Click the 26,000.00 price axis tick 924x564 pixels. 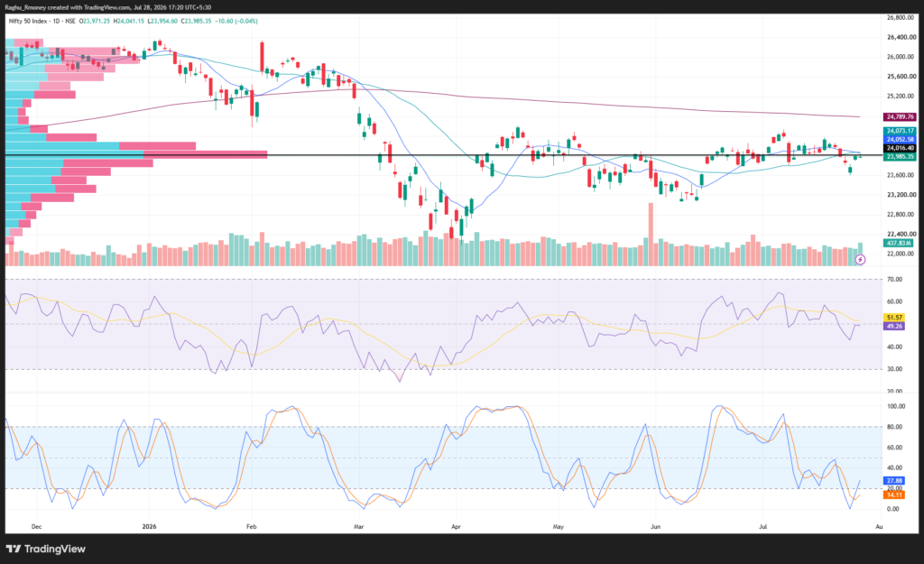[x=901, y=57]
